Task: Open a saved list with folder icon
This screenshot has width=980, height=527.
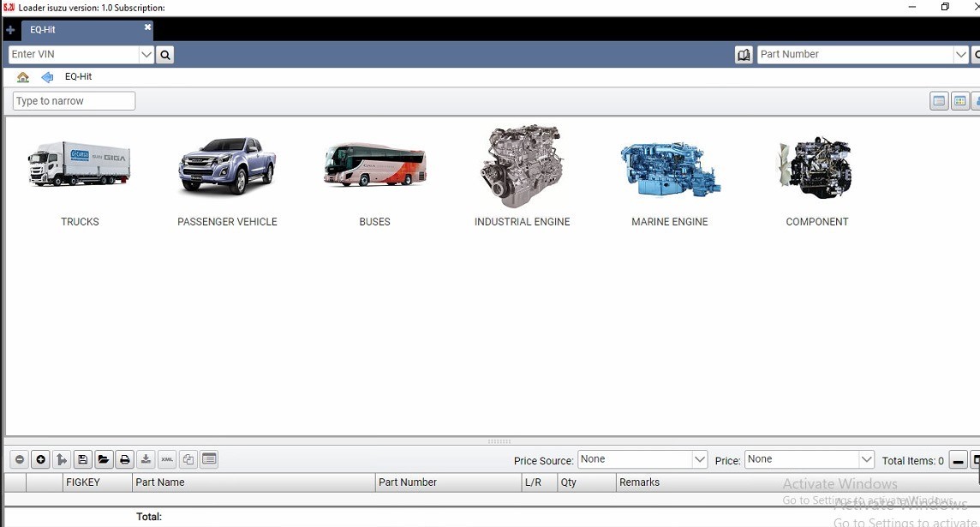Action: [x=104, y=459]
